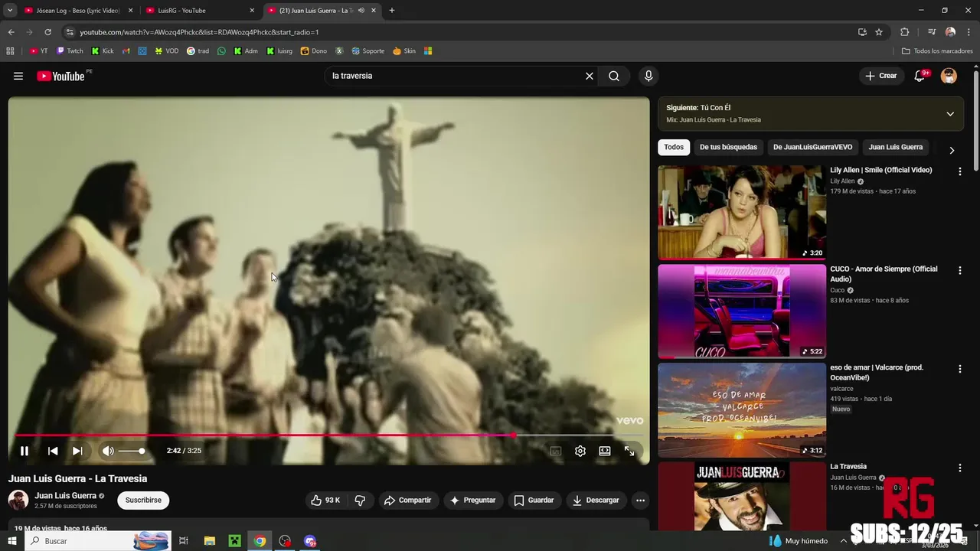Switch to the Jósean Log Beso tab
This screenshot has width=980, height=551.
78,11
